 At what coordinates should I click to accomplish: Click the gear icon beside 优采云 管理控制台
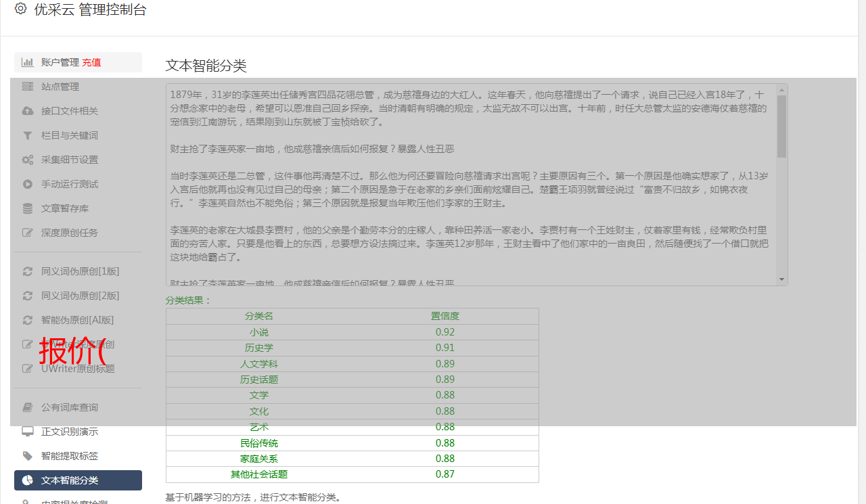point(20,9)
